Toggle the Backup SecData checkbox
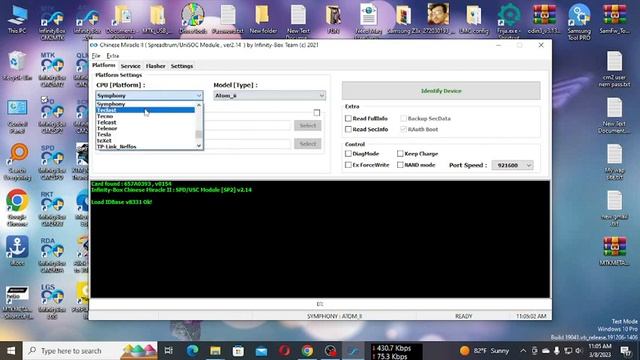This screenshot has width=640, height=360. (x=403, y=118)
